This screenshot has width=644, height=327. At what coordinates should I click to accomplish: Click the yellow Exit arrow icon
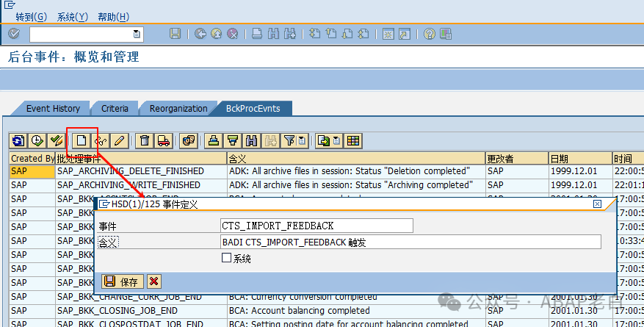(217, 34)
